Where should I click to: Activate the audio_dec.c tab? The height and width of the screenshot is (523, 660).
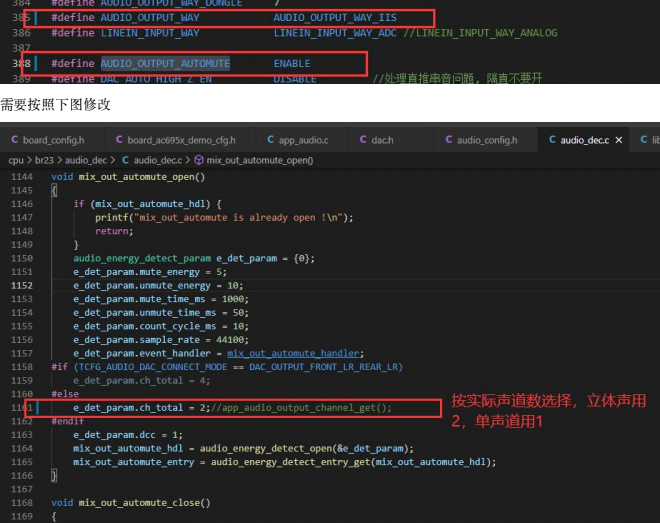click(584, 140)
